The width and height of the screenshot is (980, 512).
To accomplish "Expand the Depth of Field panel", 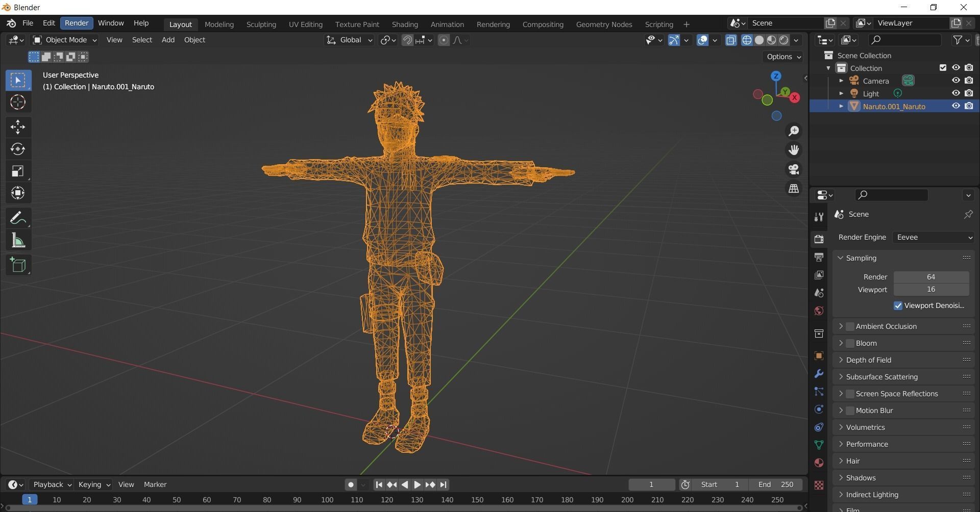I will [x=841, y=360].
